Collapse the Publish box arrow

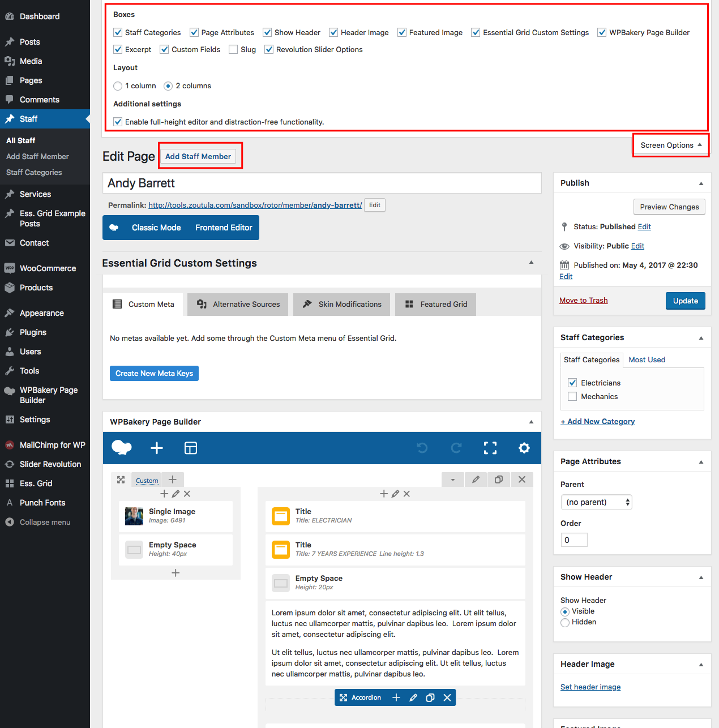(701, 183)
